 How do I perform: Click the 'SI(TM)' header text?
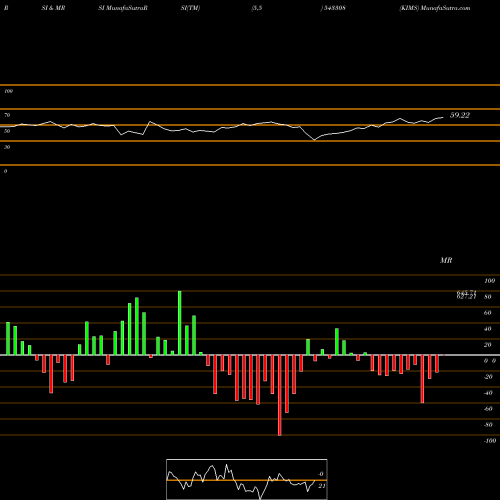click(190, 8)
